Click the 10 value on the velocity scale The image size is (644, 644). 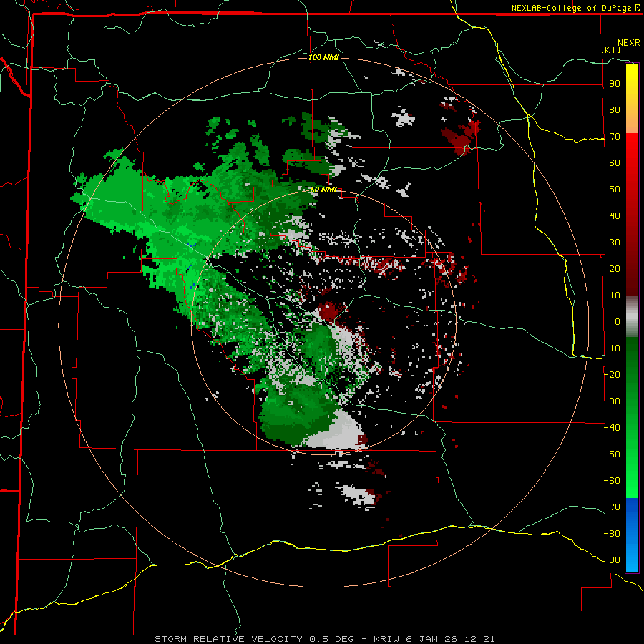click(x=615, y=296)
